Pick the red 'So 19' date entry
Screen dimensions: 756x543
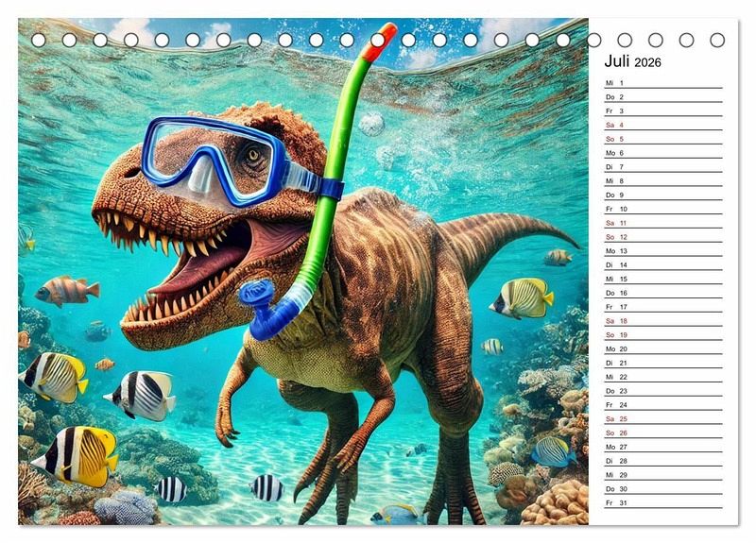663,334
